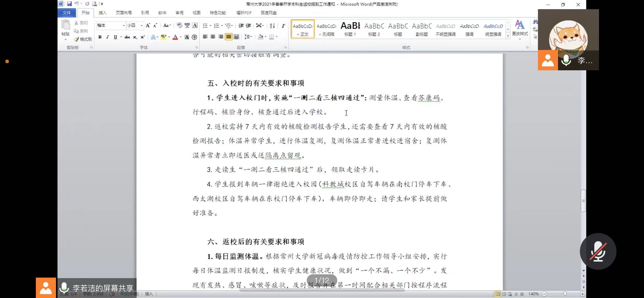The width and height of the screenshot is (644, 298).
Task: Decrease paragraph indent
Action: (241, 25)
